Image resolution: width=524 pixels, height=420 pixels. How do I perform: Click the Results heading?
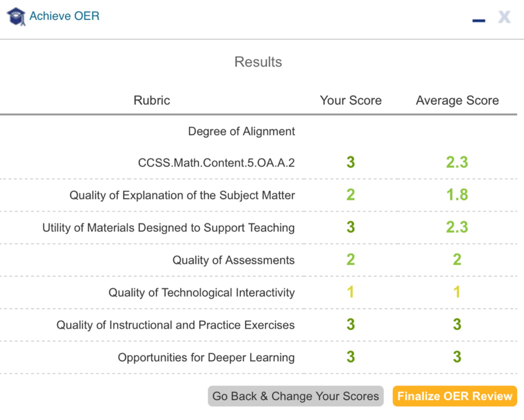(x=258, y=62)
